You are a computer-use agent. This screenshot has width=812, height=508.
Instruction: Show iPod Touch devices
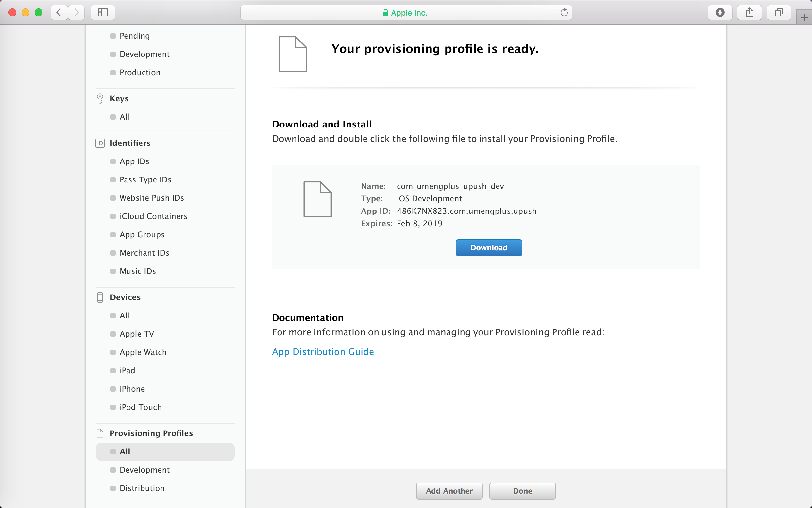point(141,407)
